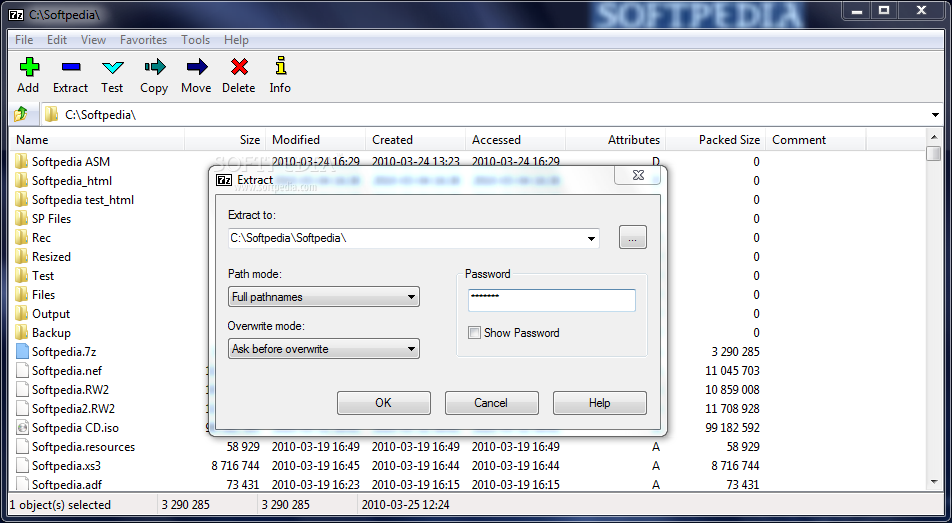Click the Softpedia.nef file icon
The image size is (952, 523).
click(22, 371)
